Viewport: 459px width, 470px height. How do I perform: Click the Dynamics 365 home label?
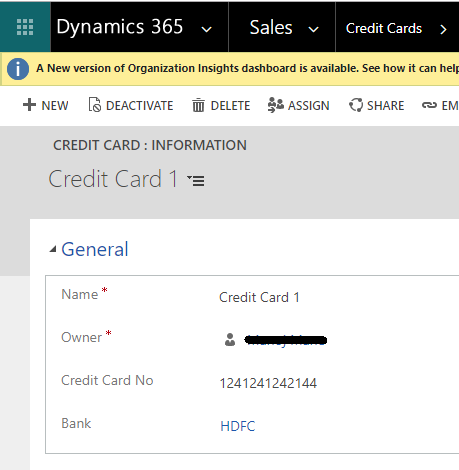[120, 27]
